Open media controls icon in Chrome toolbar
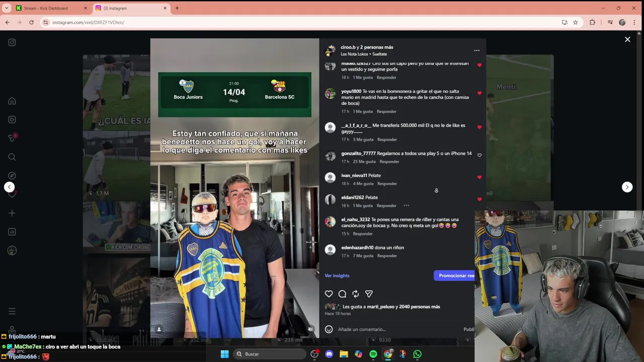This screenshot has width=644, height=362. pos(610,22)
